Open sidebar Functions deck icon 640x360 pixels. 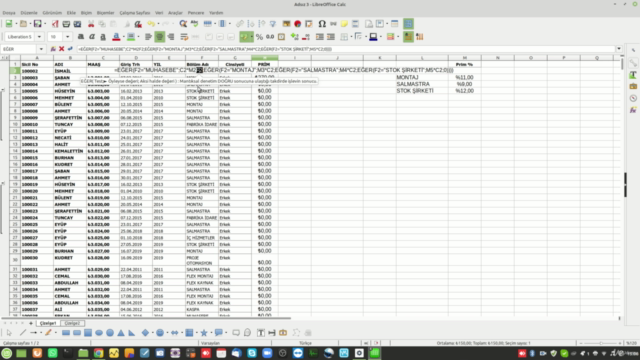(x=633, y=110)
